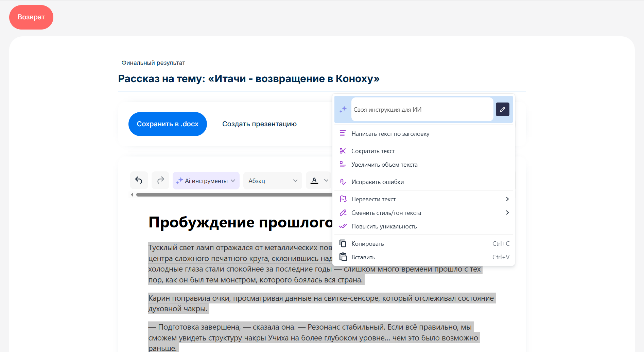Click the Исправить ошибки spellcheck icon
This screenshot has width=644, height=352.
(x=343, y=182)
